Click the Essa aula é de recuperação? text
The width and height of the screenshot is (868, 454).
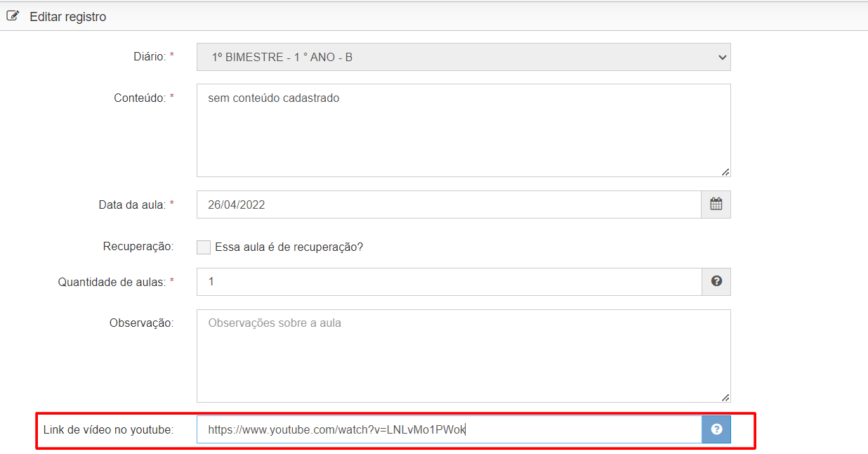coord(289,247)
